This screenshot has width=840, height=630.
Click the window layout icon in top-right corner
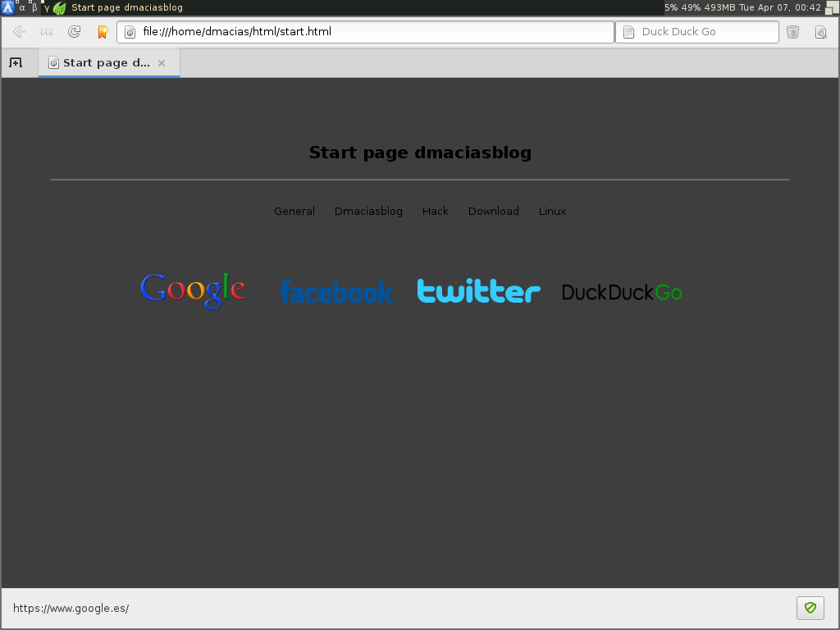click(x=832, y=7)
